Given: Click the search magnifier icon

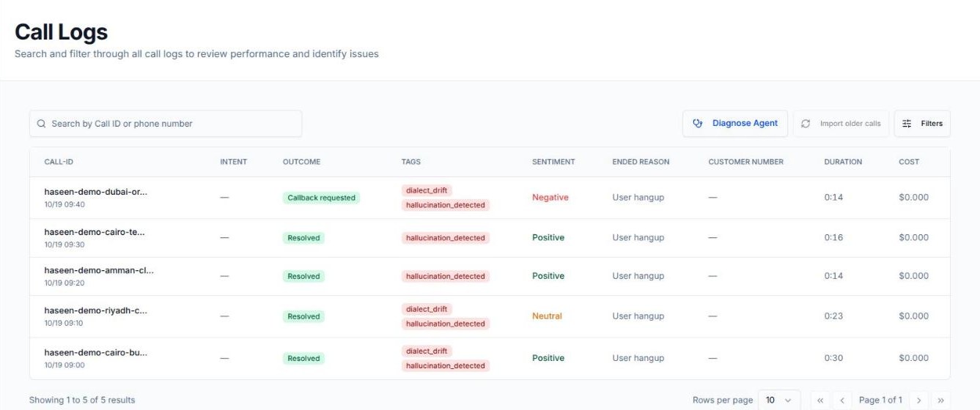Looking at the screenshot, I should point(41,124).
